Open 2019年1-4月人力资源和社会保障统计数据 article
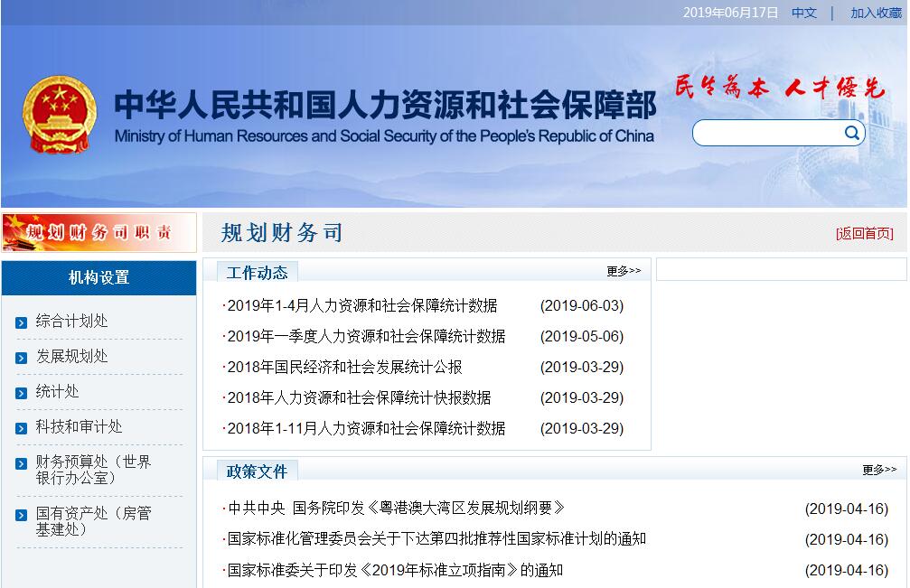 click(362, 305)
